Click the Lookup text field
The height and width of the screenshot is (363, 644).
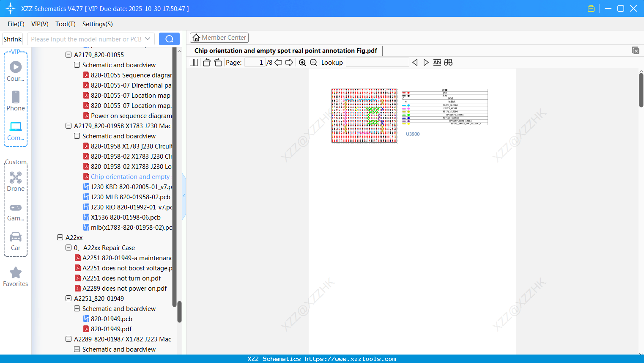click(377, 62)
